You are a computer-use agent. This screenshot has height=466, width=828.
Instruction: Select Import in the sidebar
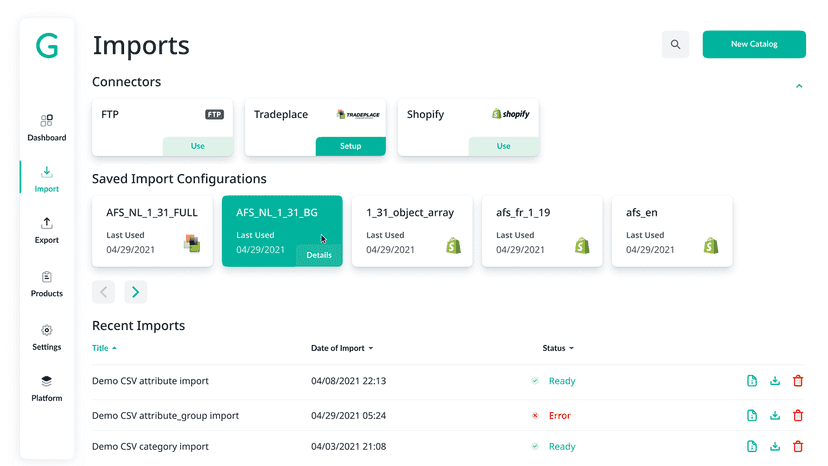tap(46, 179)
